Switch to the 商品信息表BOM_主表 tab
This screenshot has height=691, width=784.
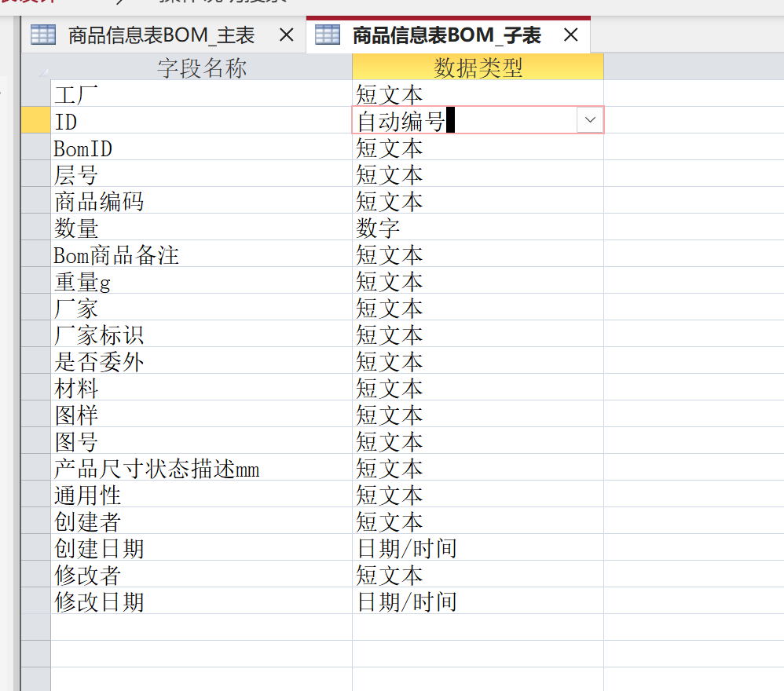(161, 35)
